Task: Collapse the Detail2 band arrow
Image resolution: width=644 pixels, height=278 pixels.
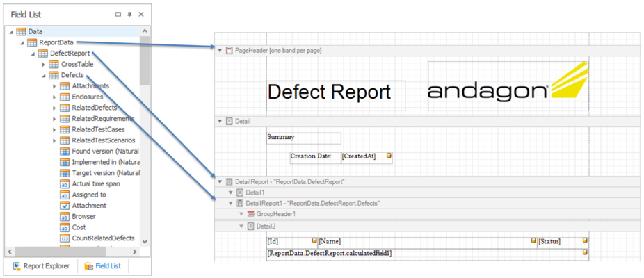Action: (241, 227)
